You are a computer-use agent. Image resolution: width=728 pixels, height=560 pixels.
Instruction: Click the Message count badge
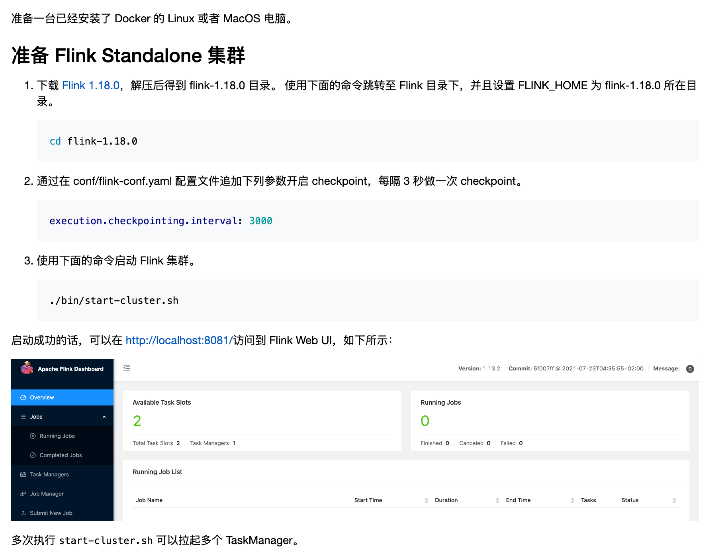[x=690, y=369]
